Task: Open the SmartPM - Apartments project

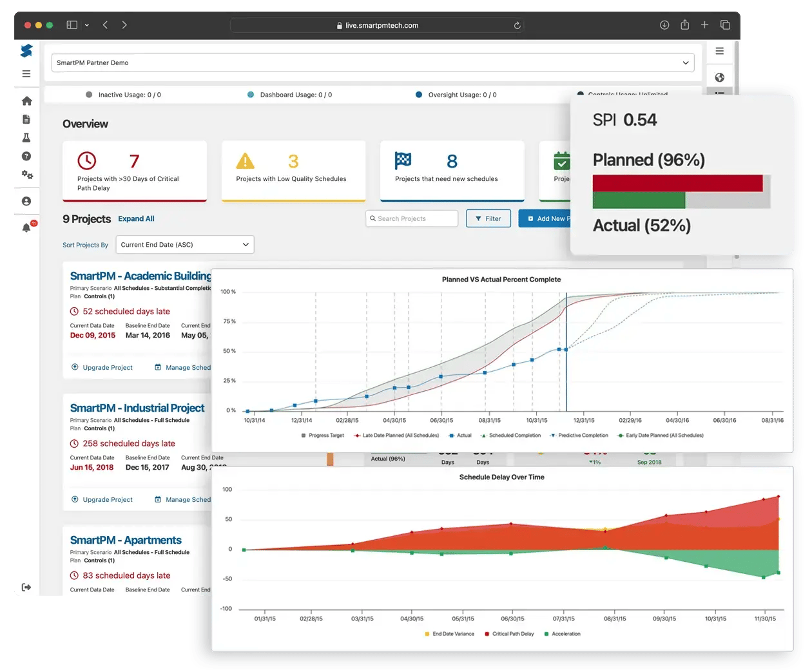Action: [x=126, y=540]
